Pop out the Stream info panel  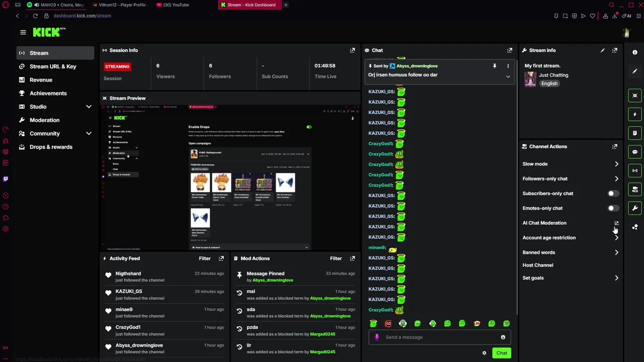[615, 50]
